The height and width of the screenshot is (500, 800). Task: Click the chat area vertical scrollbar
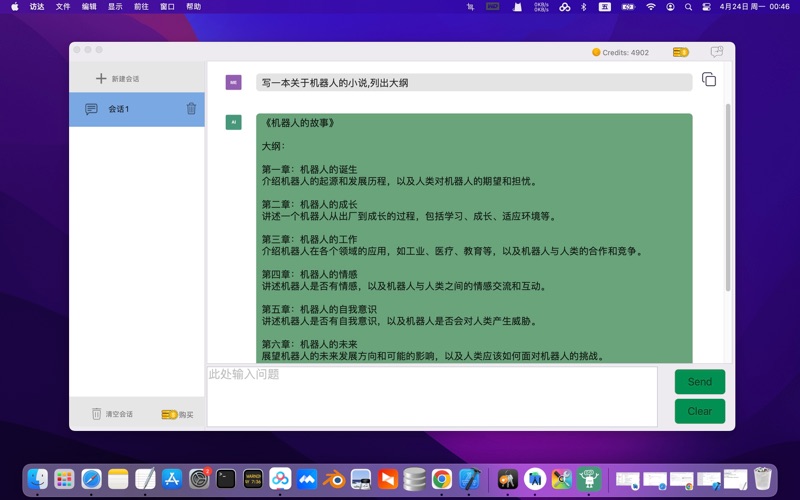727,200
